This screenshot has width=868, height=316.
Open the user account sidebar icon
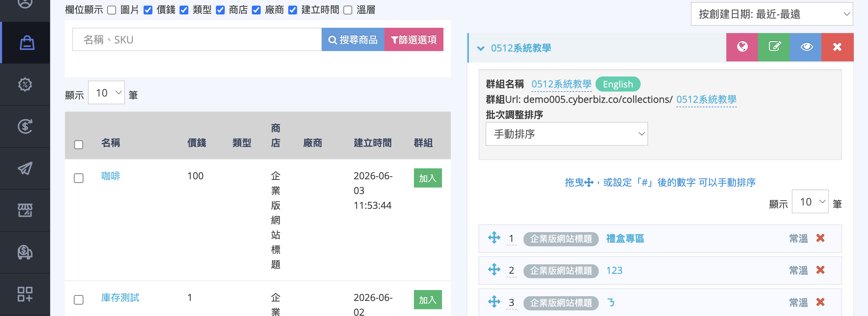pyautogui.click(x=25, y=3)
